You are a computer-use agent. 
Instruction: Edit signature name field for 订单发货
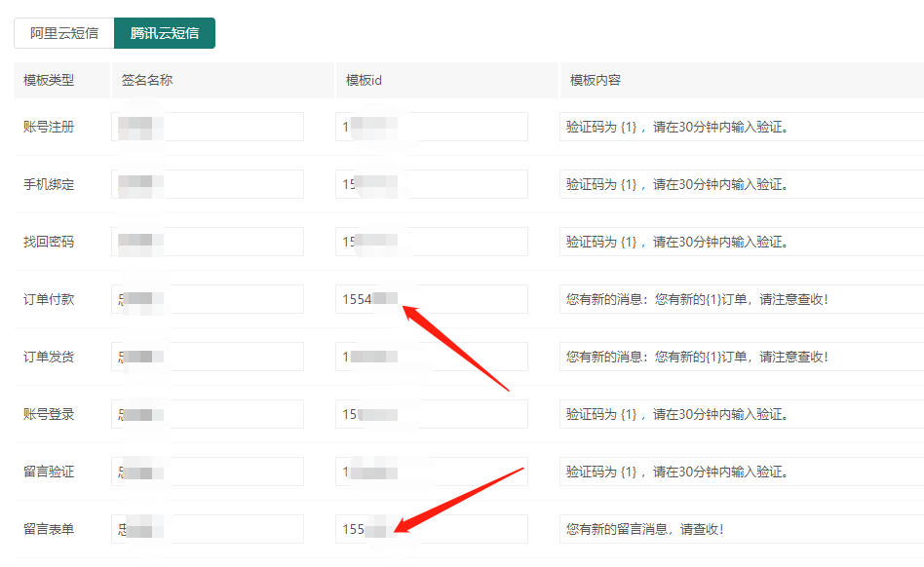pyautogui.click(x=208, y=357)
